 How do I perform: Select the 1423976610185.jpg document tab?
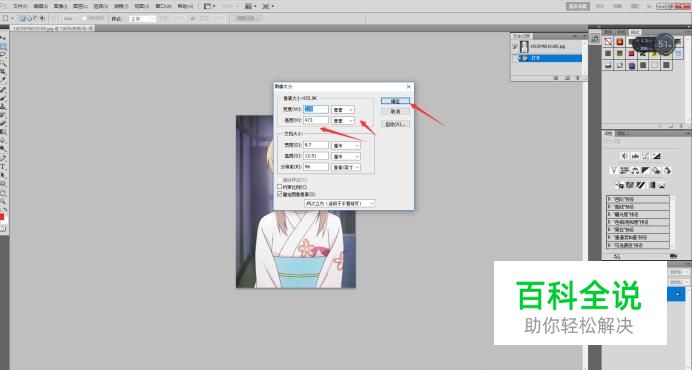pos(52,28)
